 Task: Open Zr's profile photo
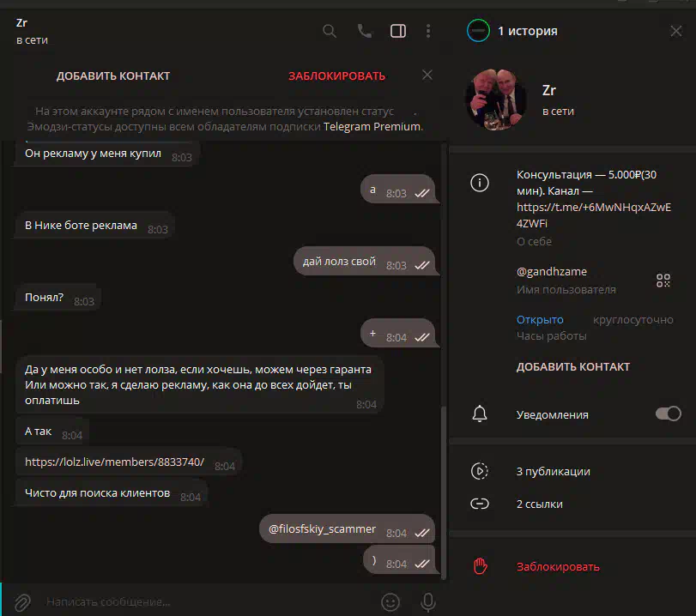tap(496, 100)
